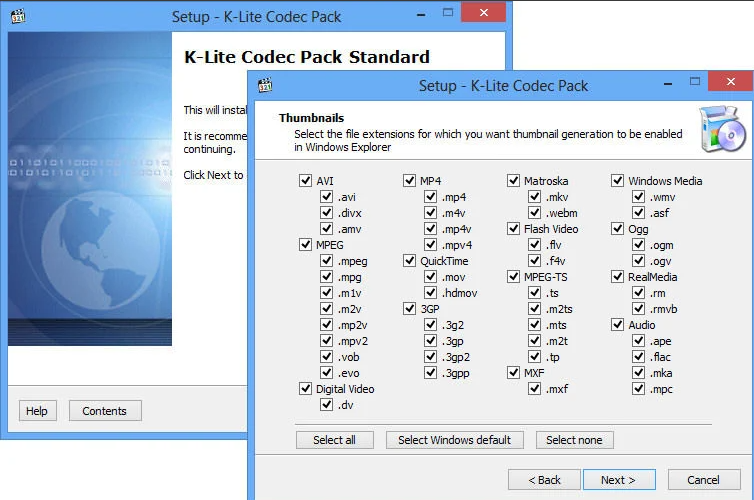The image size is (754, 500).
Task: Uncheck the .m4v extension
Action: pyautogui.click(x=430, y=212)
